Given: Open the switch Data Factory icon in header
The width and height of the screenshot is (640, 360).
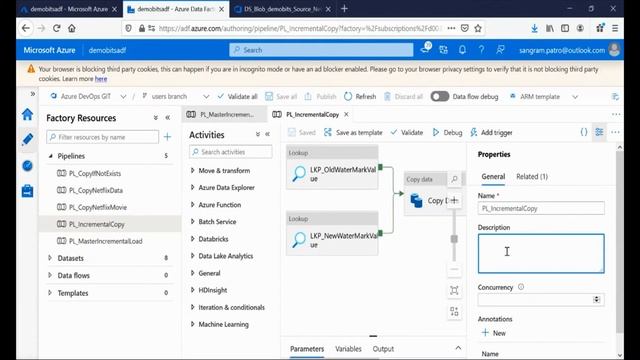Looking at the screenshot, I should (x=443, y=50).
